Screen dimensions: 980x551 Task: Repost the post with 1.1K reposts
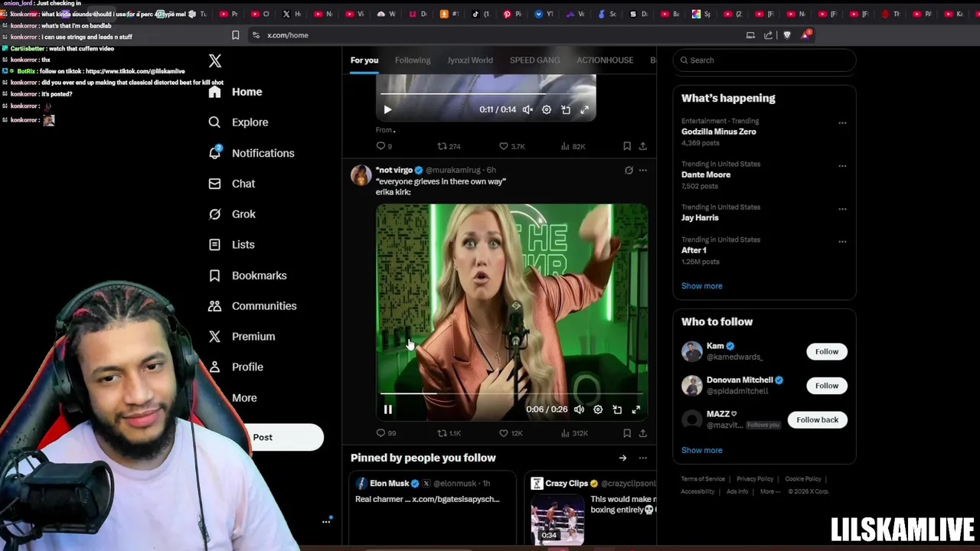[x=449, y=433]
